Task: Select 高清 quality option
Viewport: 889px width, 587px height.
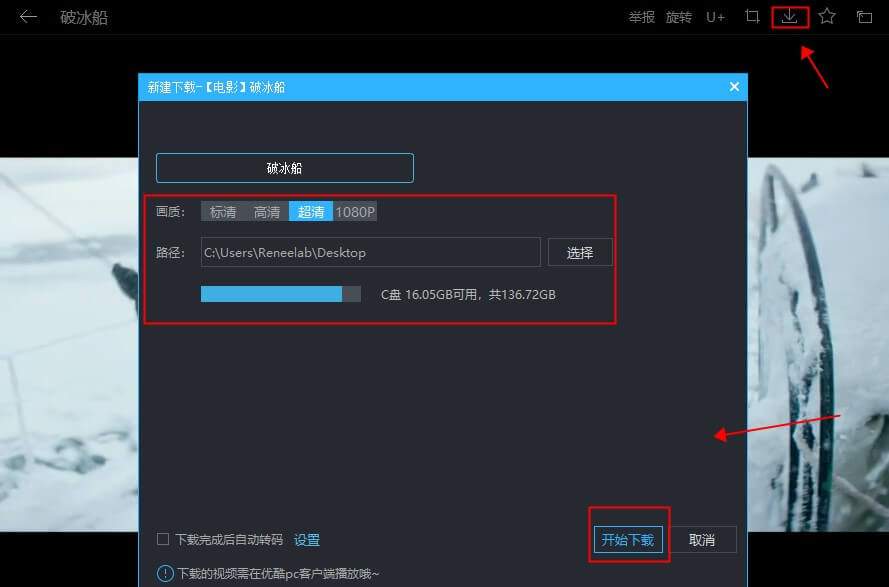Action: (x=267, y=212)
